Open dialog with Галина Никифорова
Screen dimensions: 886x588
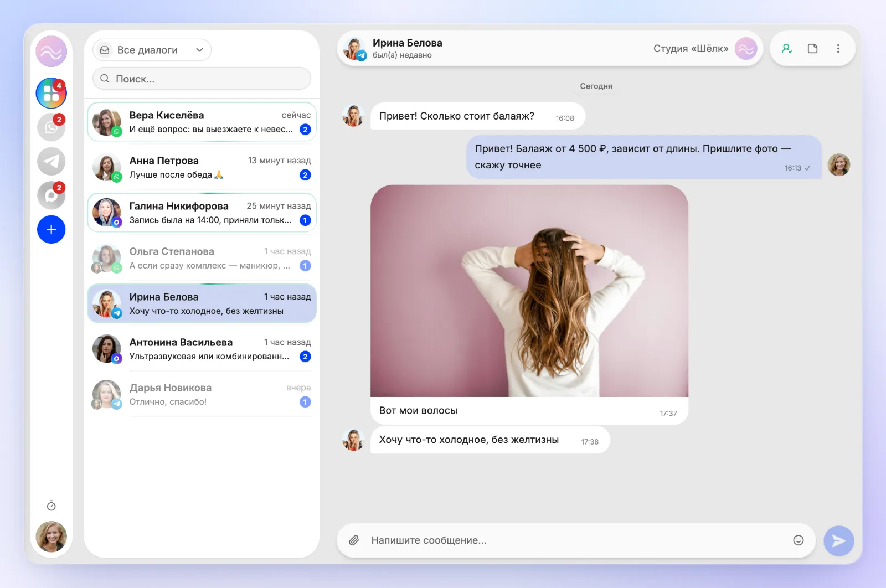202,213
